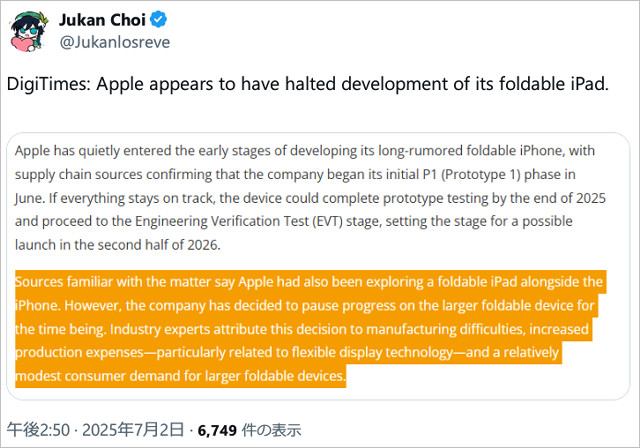Click the word DigiTimes in the tweet
The width and height of the screenshot is (640, 448).
(x=51, y=85)
